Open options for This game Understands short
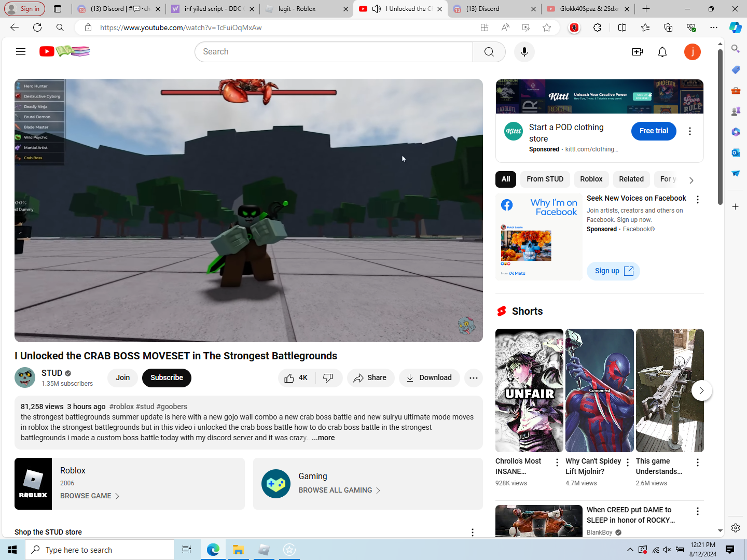The image size is (747, 560). [x=698, y=463]
